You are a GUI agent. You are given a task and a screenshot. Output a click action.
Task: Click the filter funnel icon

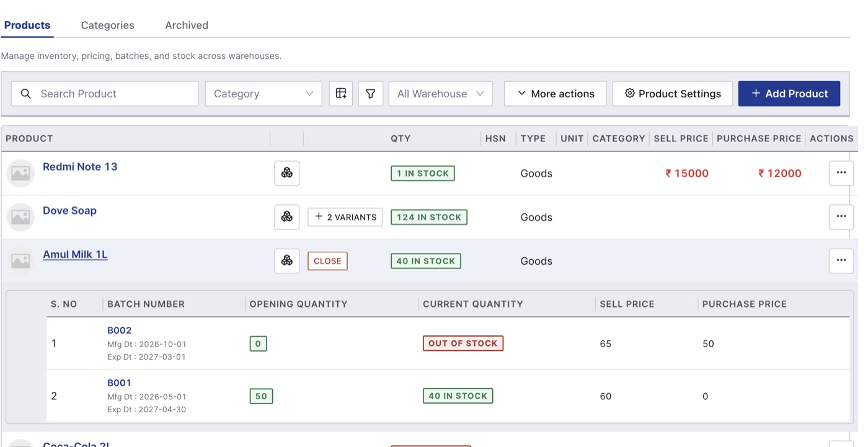click(371, 94)
